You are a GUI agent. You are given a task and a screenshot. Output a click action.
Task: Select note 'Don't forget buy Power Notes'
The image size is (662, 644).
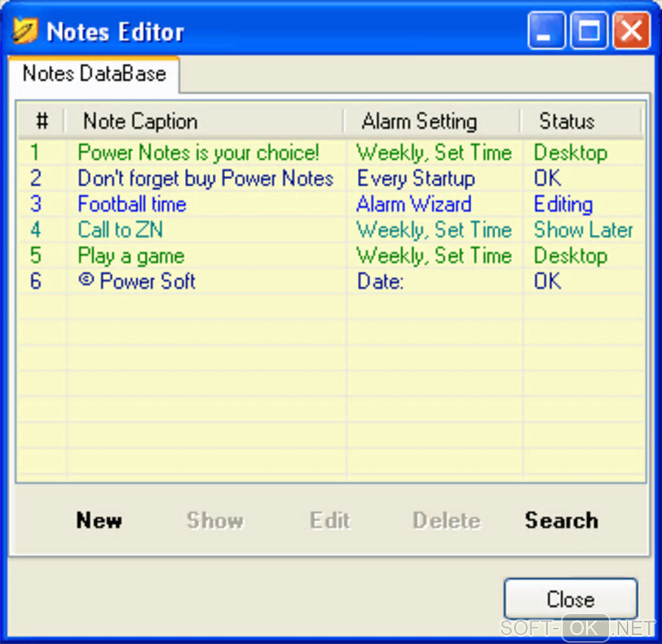206,179
